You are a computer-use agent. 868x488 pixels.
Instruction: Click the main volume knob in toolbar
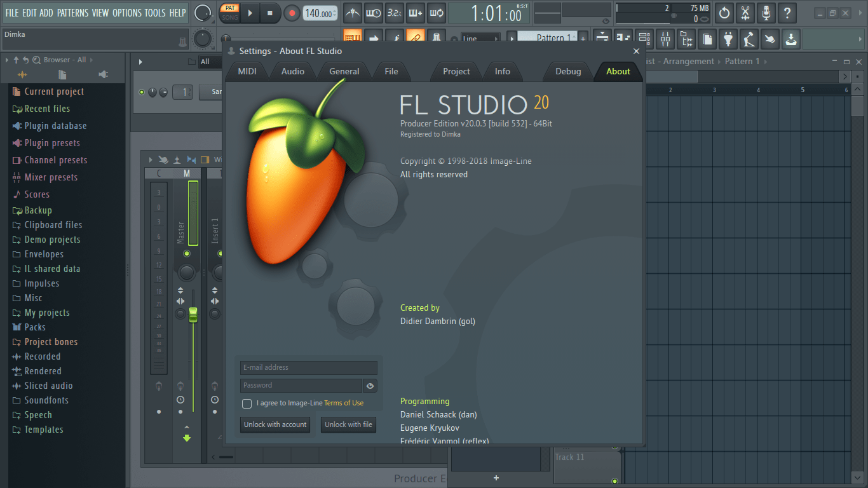tap(203, 13)
